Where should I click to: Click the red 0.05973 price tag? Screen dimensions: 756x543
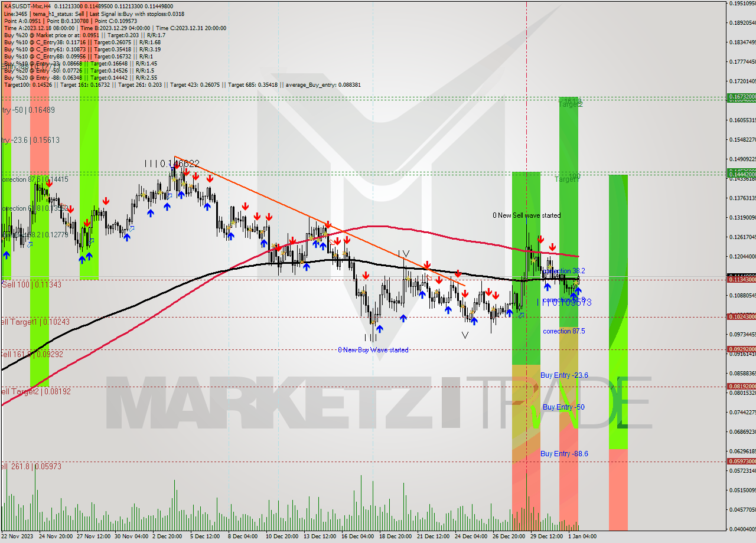pyautogui.click(x=742, y=462)
